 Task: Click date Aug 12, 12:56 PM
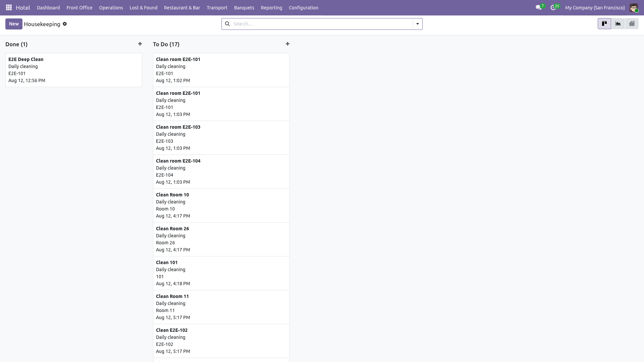pos(27,80)
